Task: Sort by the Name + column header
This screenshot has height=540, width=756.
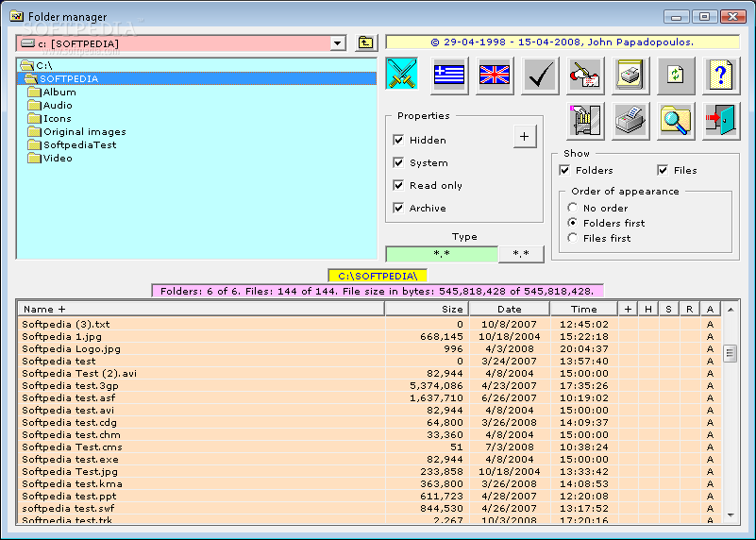Action: pos(201,309)
